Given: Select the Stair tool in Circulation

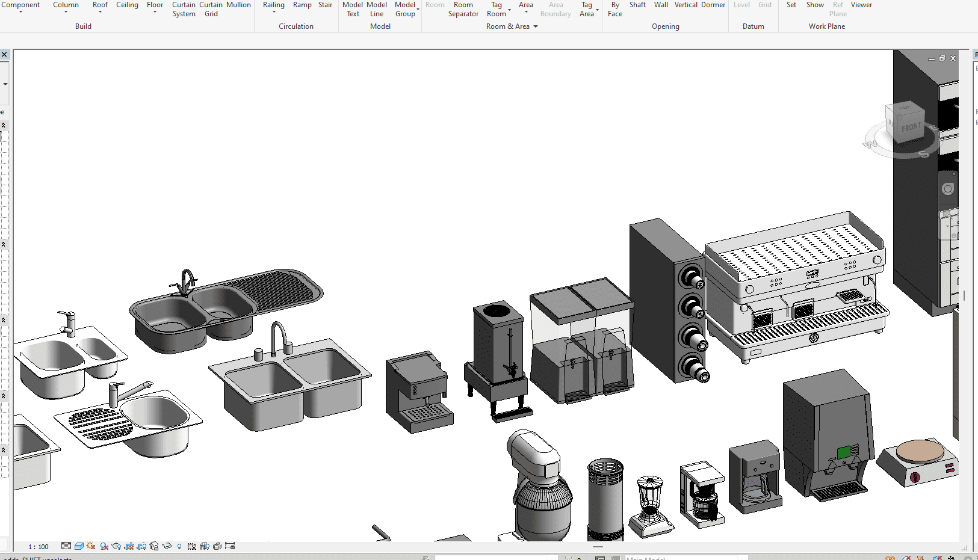Looking at the screenshot, I should coord(325,5).
